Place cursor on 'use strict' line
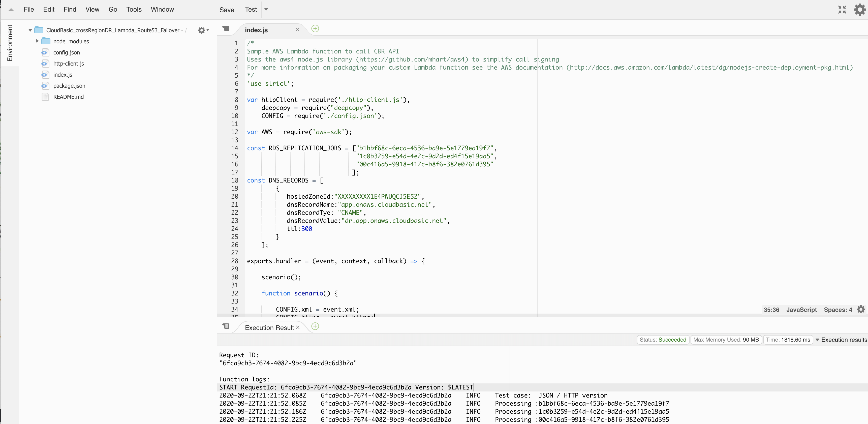This screenshot has height=424, width=868. pyautogui.click(x=270, y=84)
